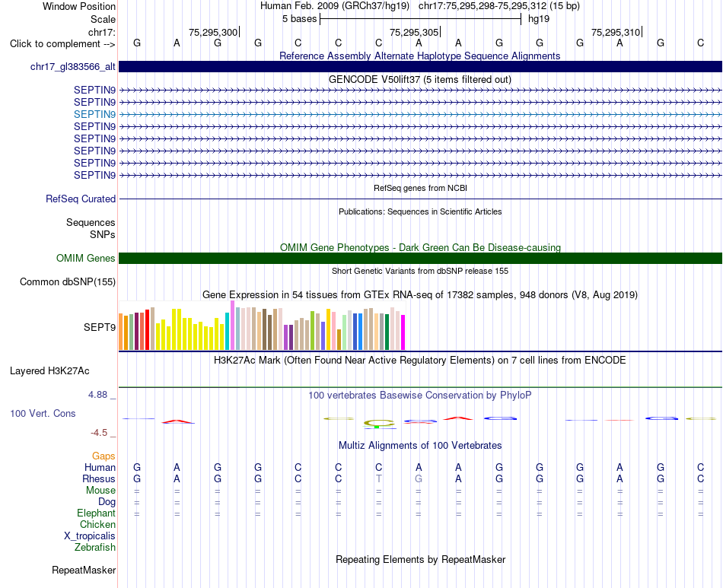Select the light-blue highlighted SEPTIN9 transcript label
Viewport: 723px width, 588px height.
[x=94, y=114]
